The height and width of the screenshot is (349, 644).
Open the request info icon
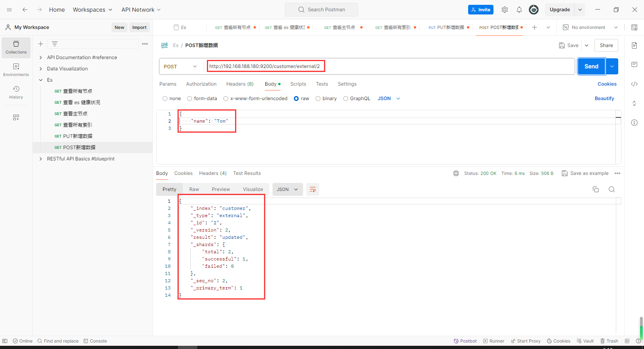pos(634,123)
